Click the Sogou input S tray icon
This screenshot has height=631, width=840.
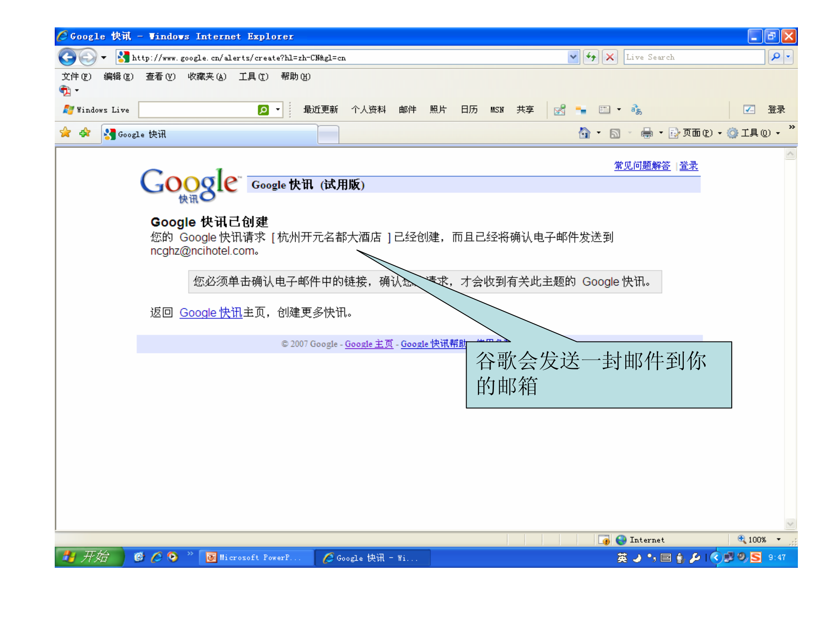pyautogui.click(x=756, y=557)
